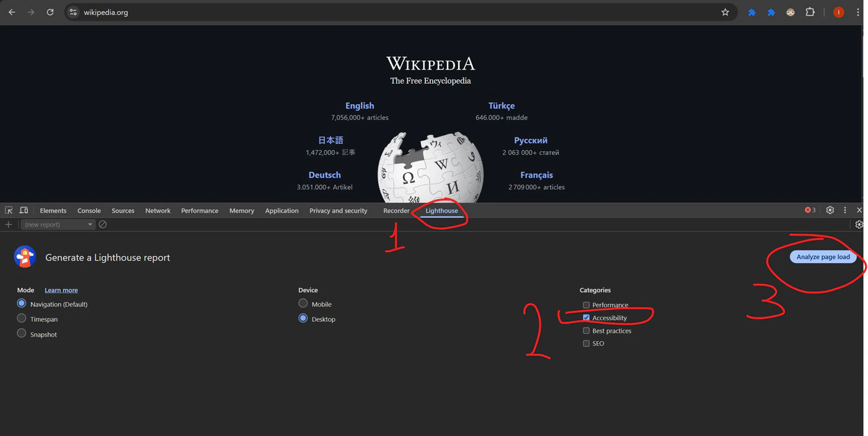Image resolution: width=868 pixels, height=436 pixels.
Task: Activate the inspect element picker tool
Action: coord(9,210)
